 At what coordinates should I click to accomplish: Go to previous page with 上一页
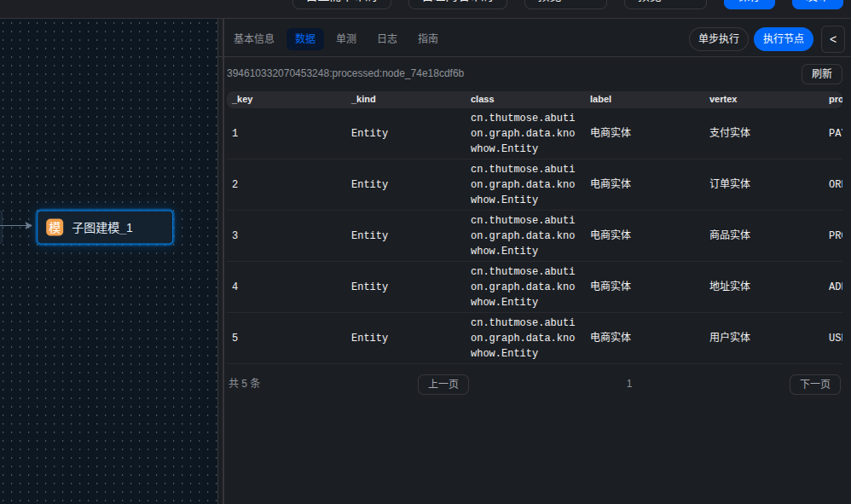tap(443, 385)
